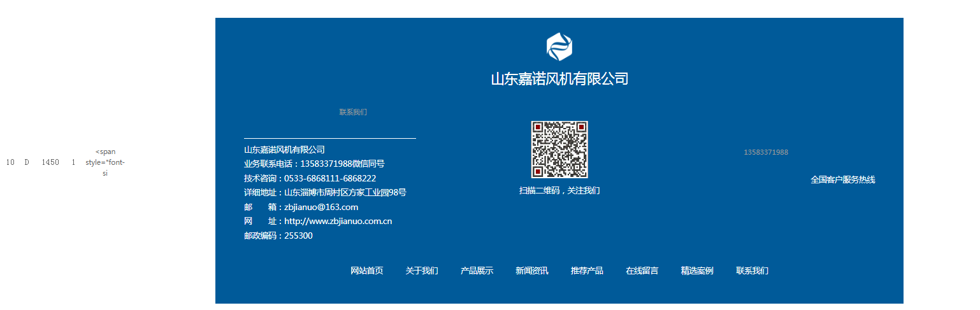Click the 详细地址 address line
The height and width of the screenshot is (310, 980).
tap(325, 192)
